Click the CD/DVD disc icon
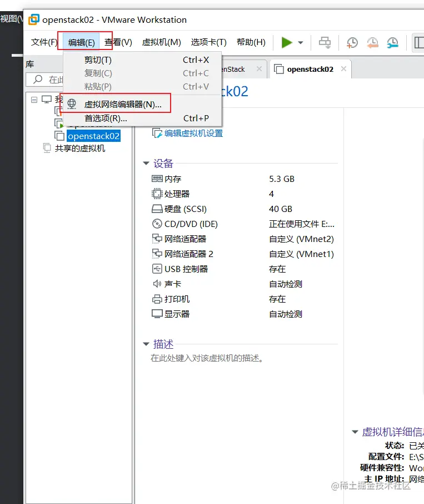 (x=157, y=224)
